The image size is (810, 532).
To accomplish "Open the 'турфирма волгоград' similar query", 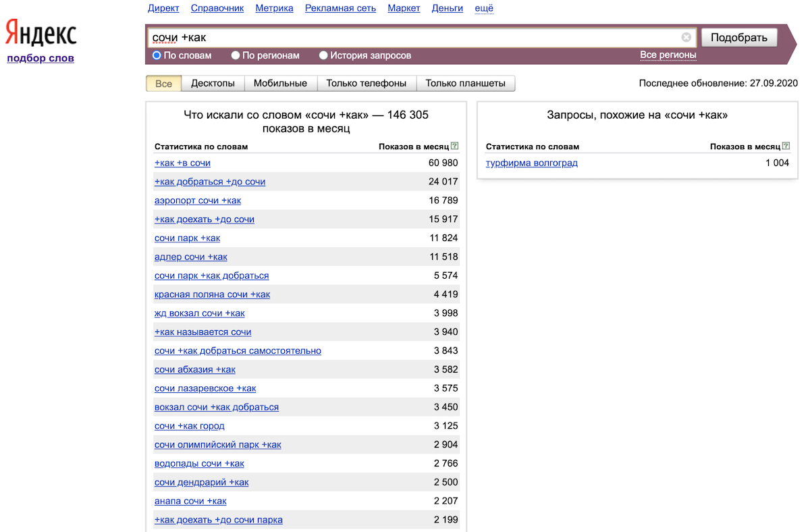I will click(531, 163).
